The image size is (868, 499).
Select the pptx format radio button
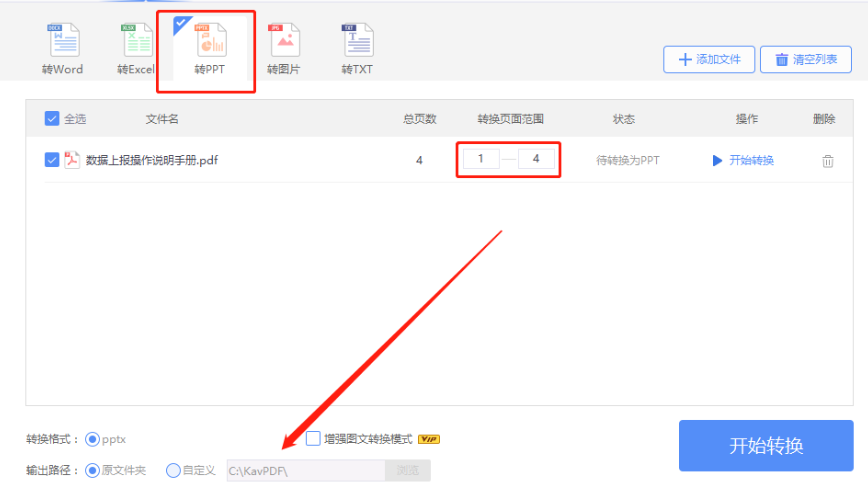92,439
